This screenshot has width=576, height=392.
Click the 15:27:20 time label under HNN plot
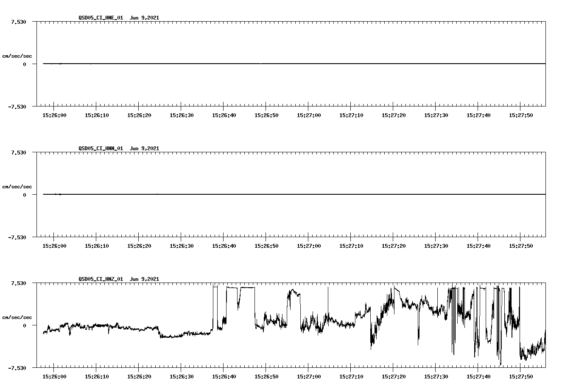394,246
